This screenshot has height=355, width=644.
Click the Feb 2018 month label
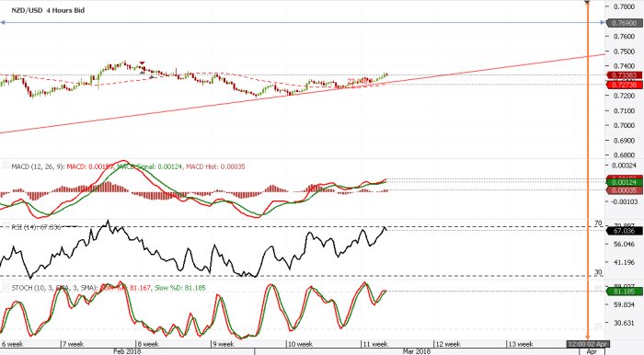coord(127,351)
